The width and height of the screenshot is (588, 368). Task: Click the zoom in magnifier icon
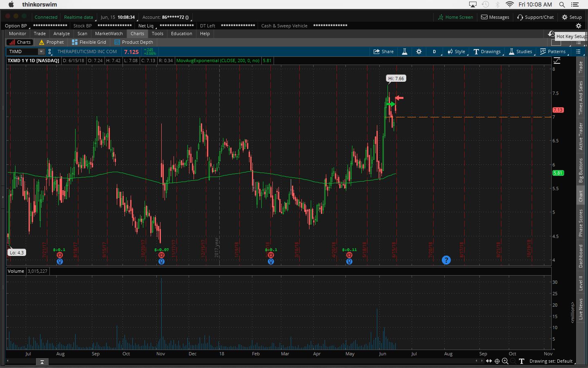point(505,361)
